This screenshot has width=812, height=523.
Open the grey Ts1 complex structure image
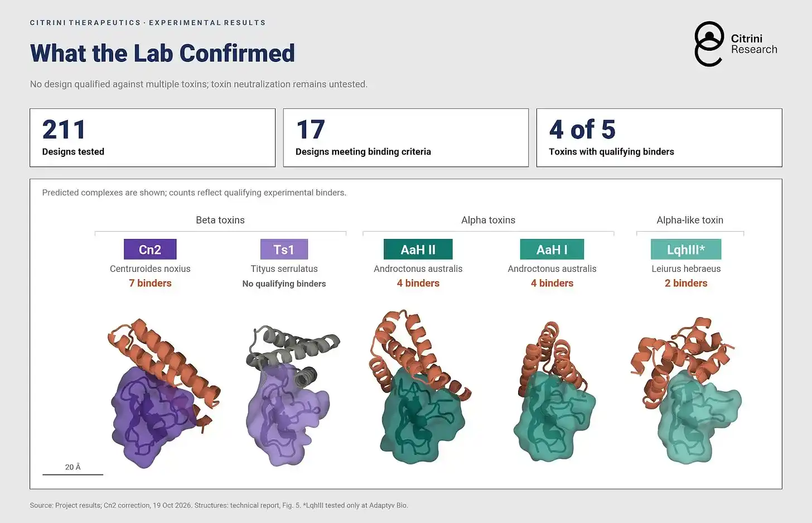click(x=292, y=396)
